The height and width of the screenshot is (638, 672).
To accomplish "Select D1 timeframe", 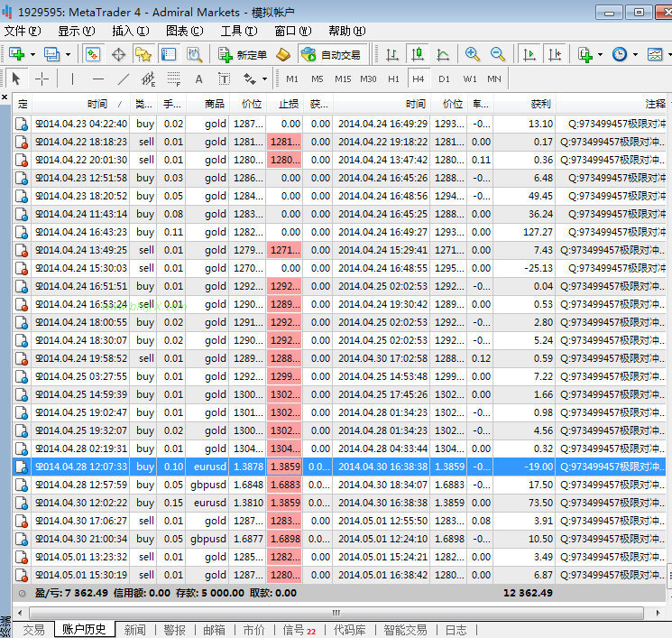I will (x=444, y=79).
